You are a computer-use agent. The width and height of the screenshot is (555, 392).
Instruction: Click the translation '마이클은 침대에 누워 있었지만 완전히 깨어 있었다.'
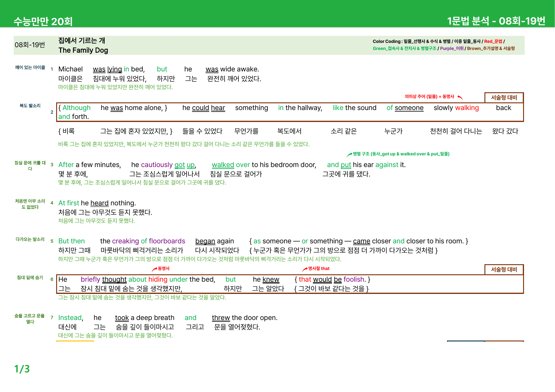115,87
